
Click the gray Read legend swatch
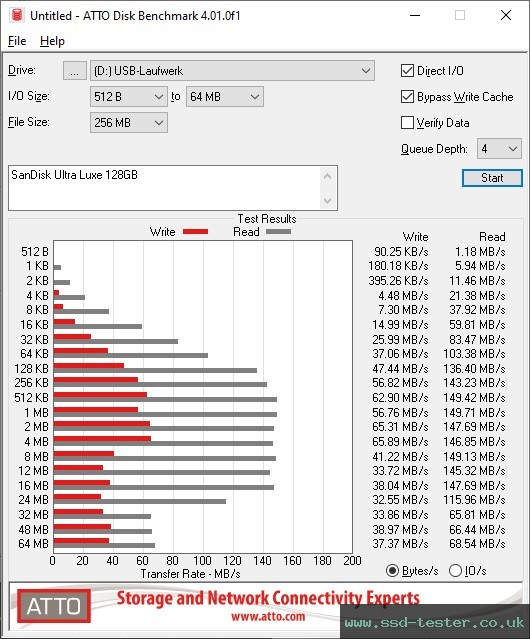278,232
